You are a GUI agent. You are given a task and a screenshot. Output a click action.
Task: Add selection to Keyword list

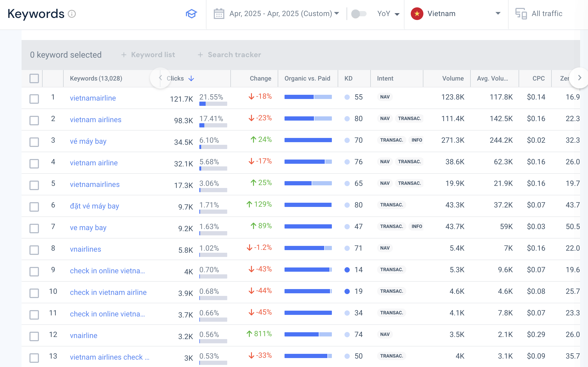pos(148,55)
